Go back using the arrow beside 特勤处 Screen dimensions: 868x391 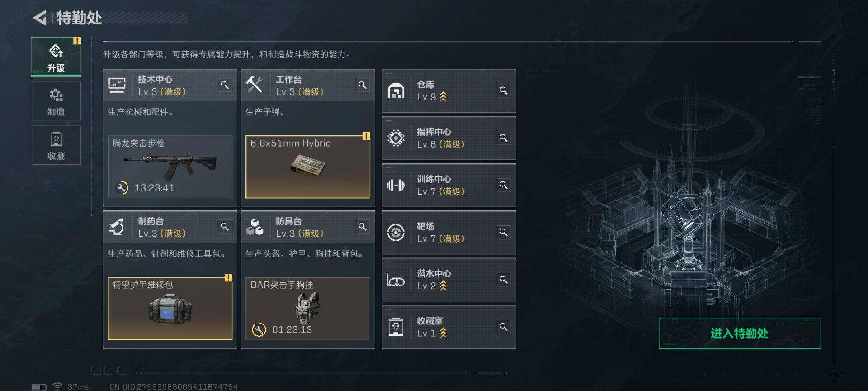pyautogui.click(x=40, y=18)
